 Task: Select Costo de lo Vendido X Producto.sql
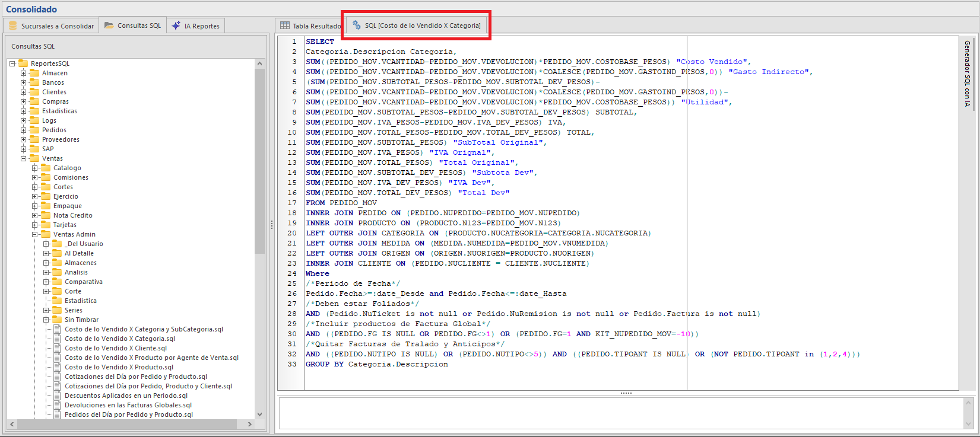119,367
